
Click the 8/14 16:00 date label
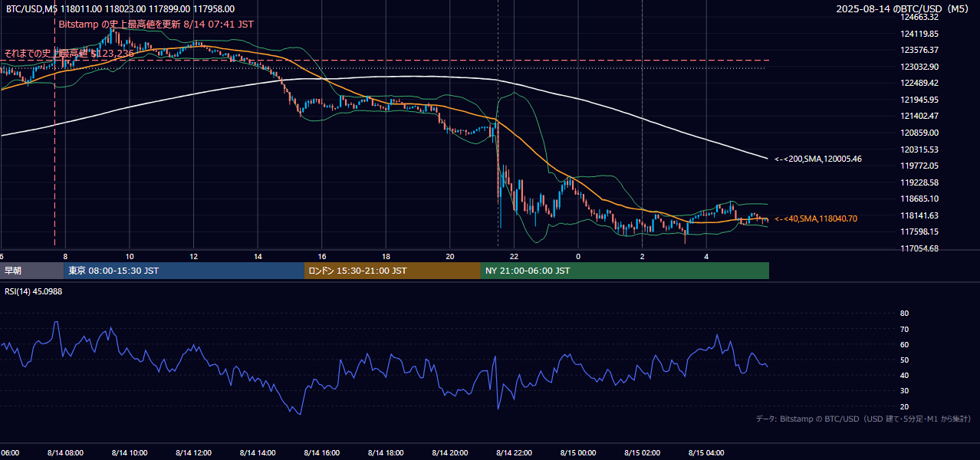(321, 453)
